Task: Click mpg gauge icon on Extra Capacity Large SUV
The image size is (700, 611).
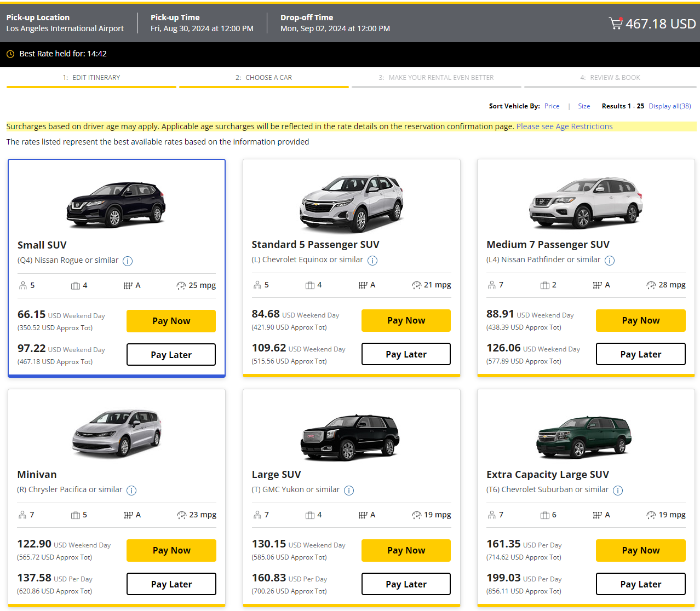Action: pos(651,515)
